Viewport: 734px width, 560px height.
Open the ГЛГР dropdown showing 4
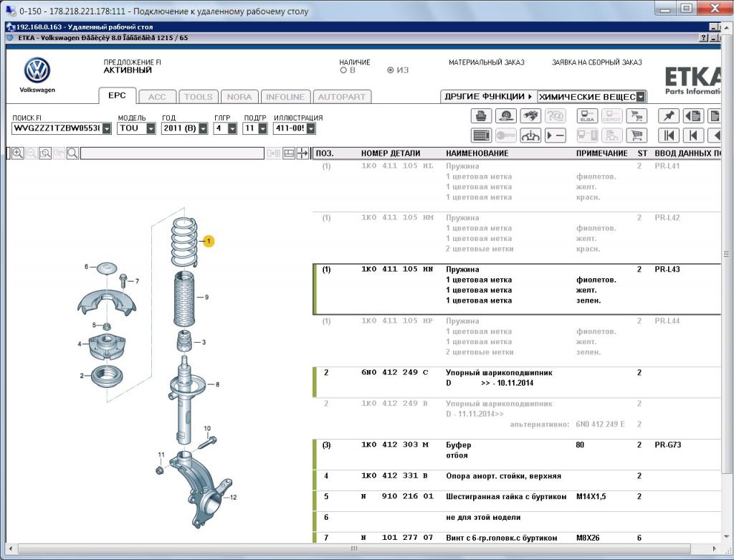pos(232,128)
